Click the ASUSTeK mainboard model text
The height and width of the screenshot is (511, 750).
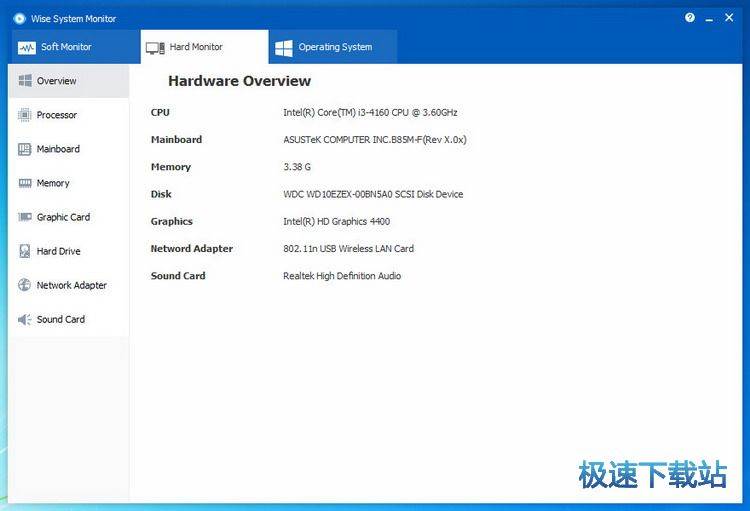374,140
